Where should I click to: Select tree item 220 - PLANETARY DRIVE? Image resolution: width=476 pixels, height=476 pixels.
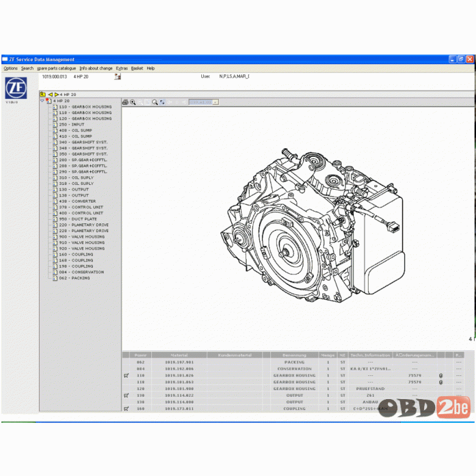coord(84,225)
